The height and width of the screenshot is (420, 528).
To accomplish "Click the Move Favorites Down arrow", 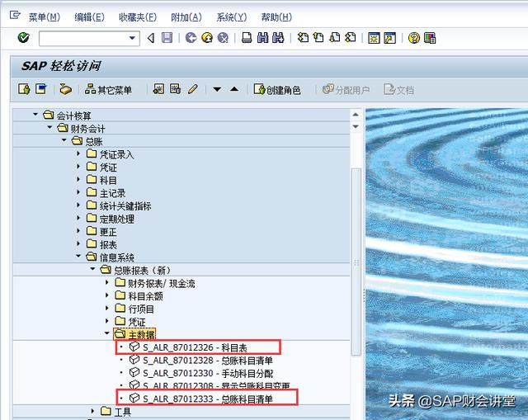I will coord(217,89).
